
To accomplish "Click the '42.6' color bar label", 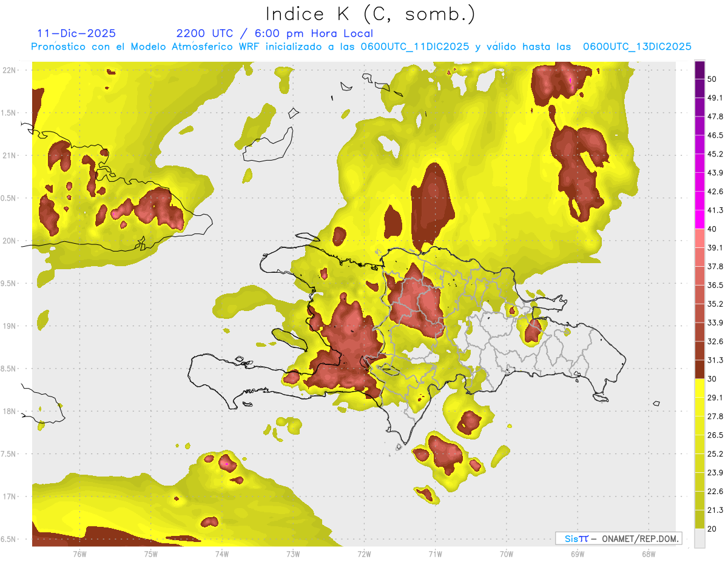I will (x=715, y=192).
